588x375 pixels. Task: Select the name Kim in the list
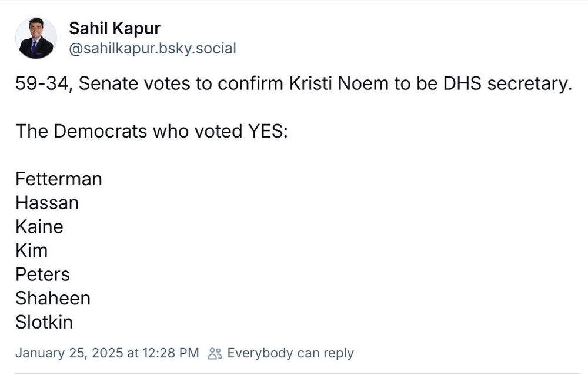coord(32,250)
